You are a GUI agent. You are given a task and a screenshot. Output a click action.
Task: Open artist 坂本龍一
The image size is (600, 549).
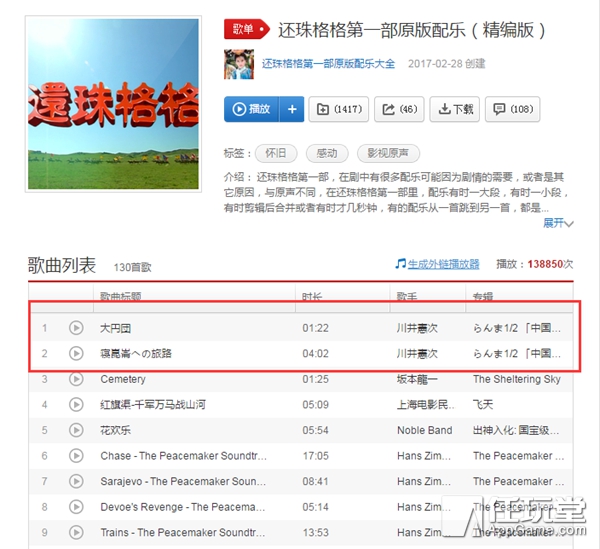click(x=417, y=379)
